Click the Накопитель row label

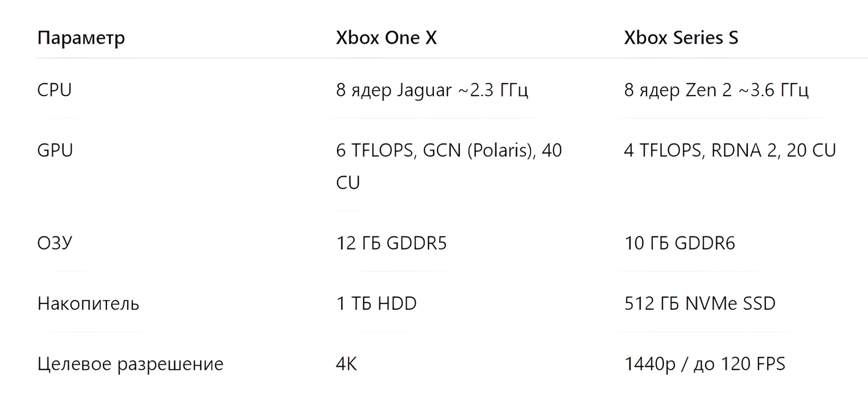pos(88,303)
